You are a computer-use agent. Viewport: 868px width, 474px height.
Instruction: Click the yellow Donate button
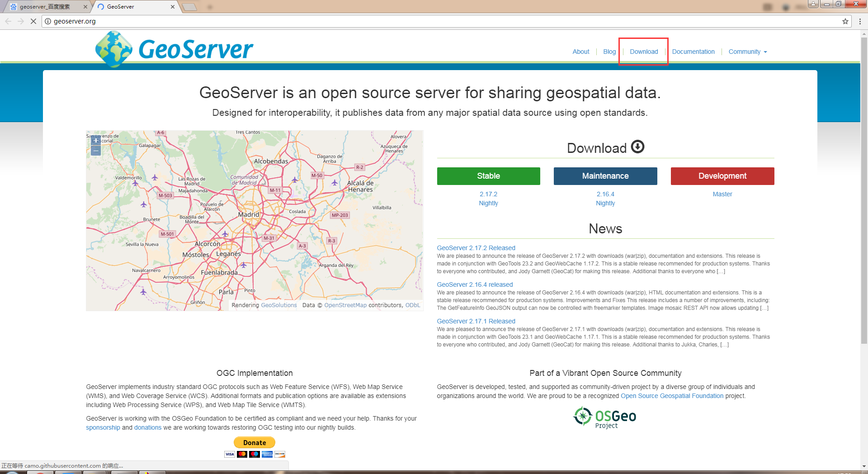pyautogui.click(x=255, y=442)
